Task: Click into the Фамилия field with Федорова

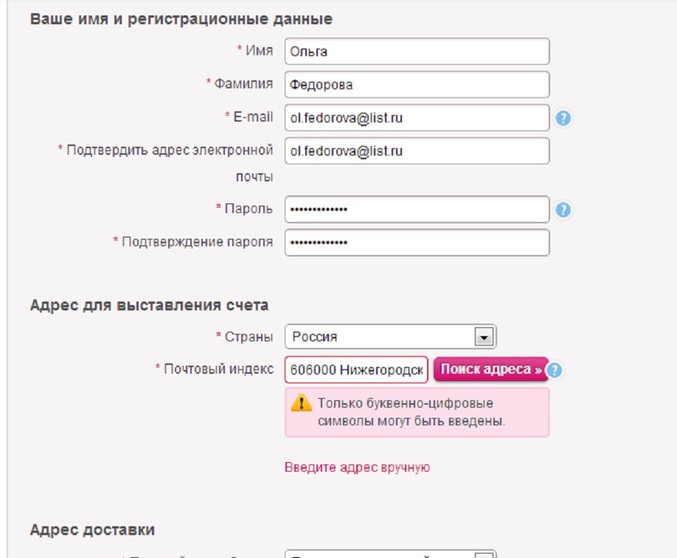Action: [416, 85]
